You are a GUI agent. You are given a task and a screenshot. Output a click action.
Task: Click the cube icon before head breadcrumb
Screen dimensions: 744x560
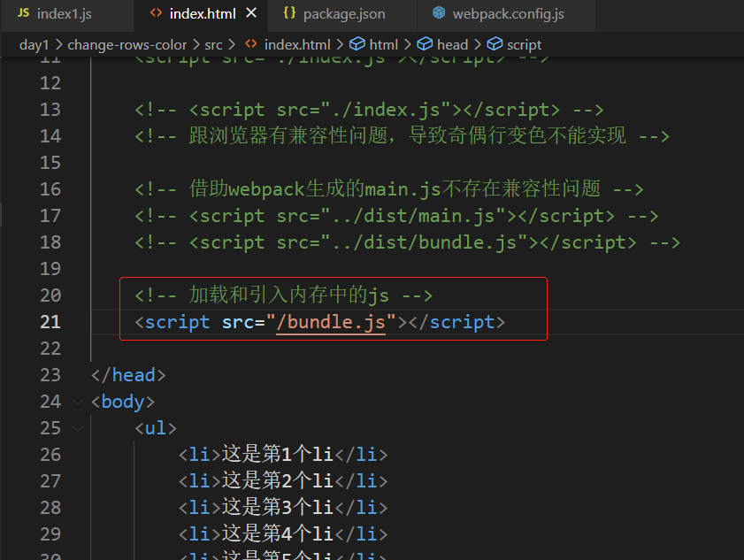pos(425,44)
